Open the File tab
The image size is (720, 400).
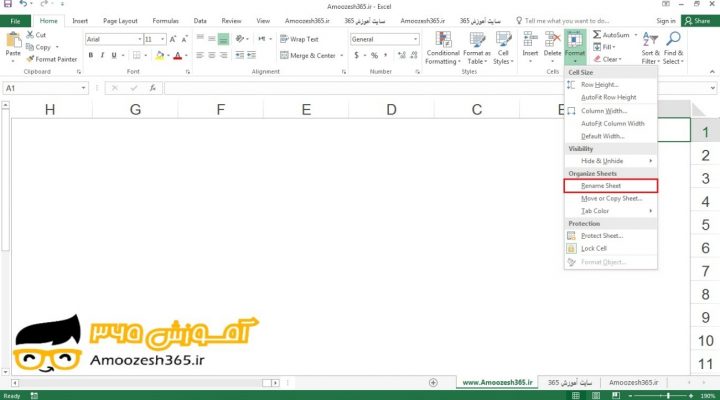click(15, 21)
